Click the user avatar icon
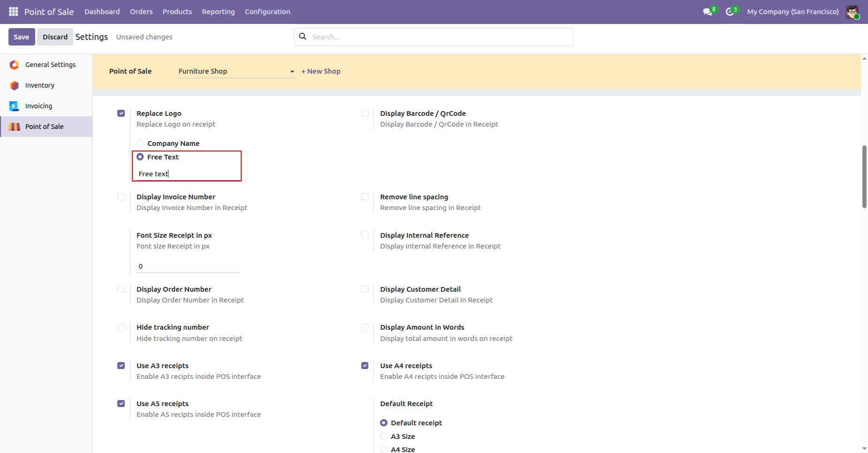The width and height of the screenshot is (868, 453). [852, 12]
